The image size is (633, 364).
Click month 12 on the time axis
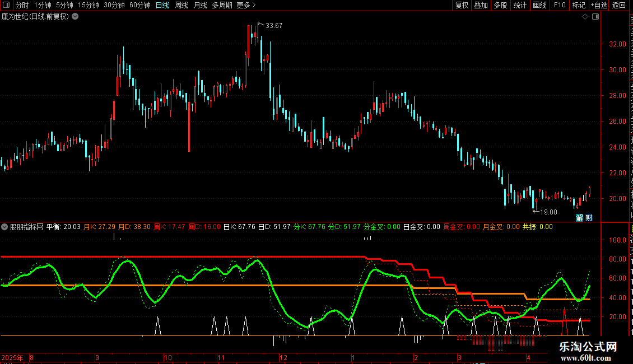(x=283, y=357)
